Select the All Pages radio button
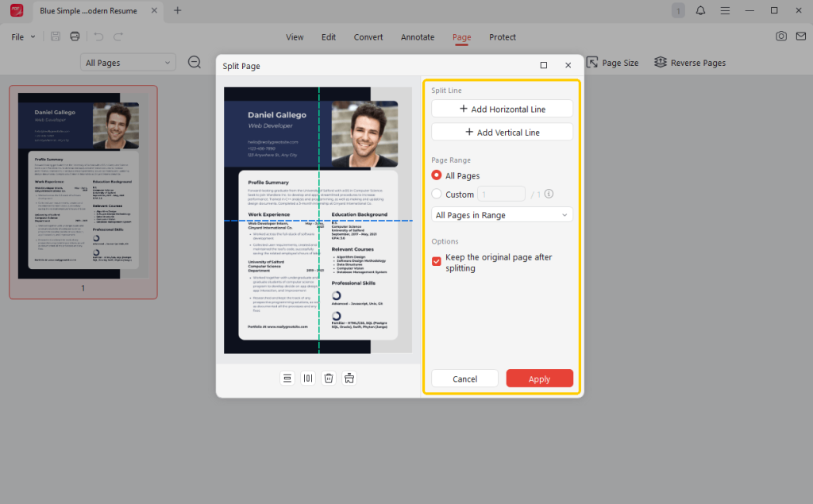 [435, 175]
